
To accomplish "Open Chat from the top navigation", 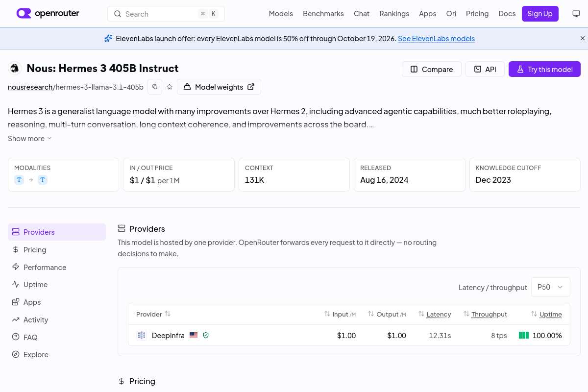I will click(x=362, y=14).
